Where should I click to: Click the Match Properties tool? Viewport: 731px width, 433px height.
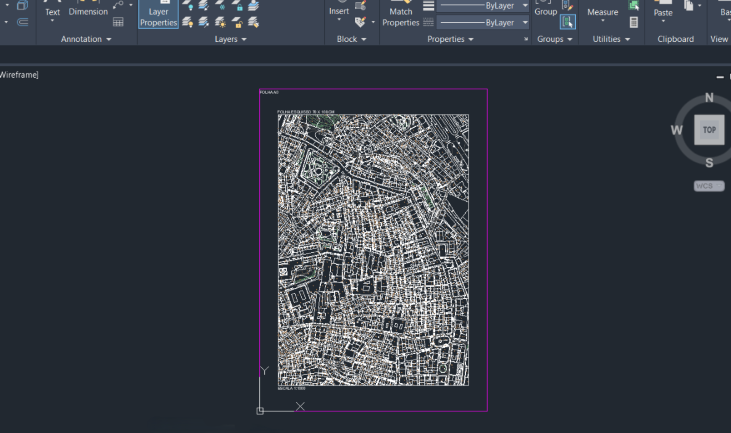coord(400,15)
